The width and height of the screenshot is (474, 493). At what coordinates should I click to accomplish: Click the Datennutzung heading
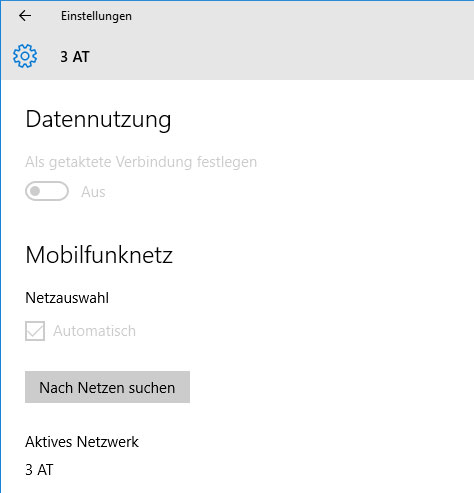click(98, 120)
